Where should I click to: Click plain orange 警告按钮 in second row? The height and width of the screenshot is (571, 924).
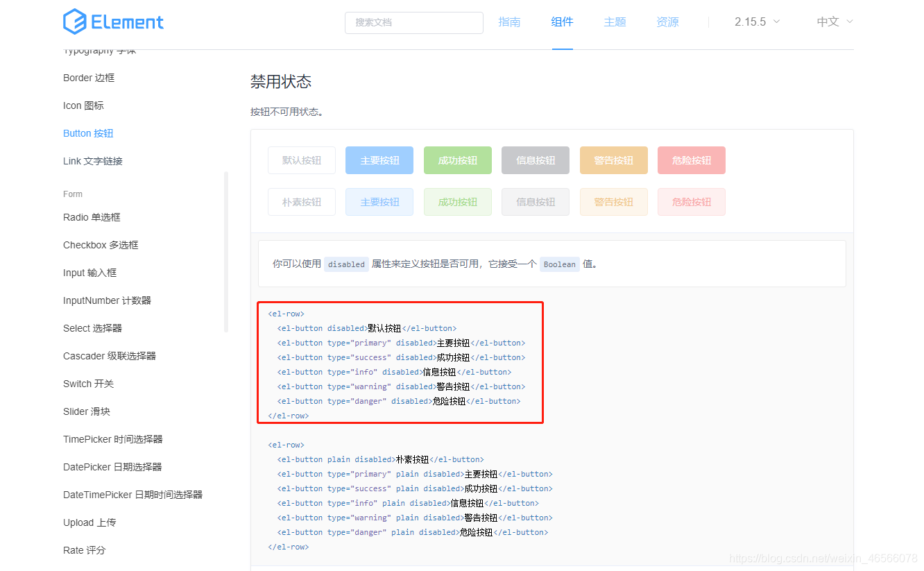coord(614,202)
